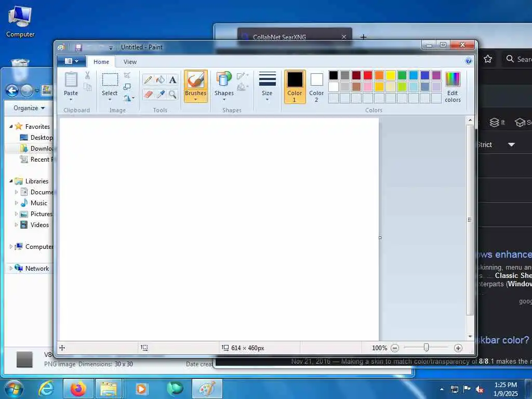Click the Paint Help question mark icon
The width and height of the screenshot is (532, 399).
tap(469, 61)
